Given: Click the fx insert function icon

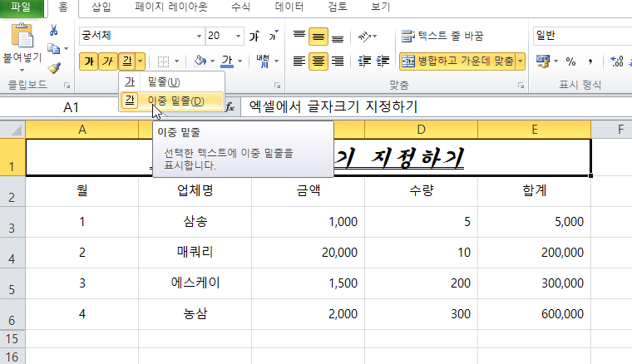Looking at the screenshot, I should tap(230, 107).
